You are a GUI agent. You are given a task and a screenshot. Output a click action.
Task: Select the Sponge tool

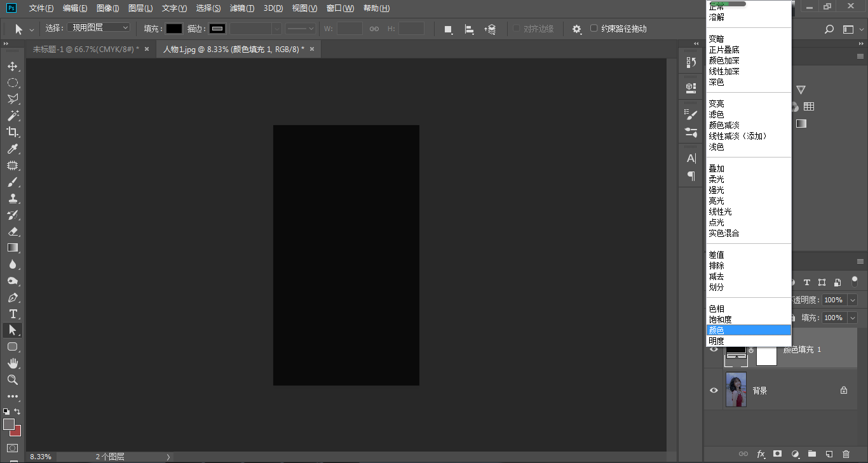tap(13, 281)
